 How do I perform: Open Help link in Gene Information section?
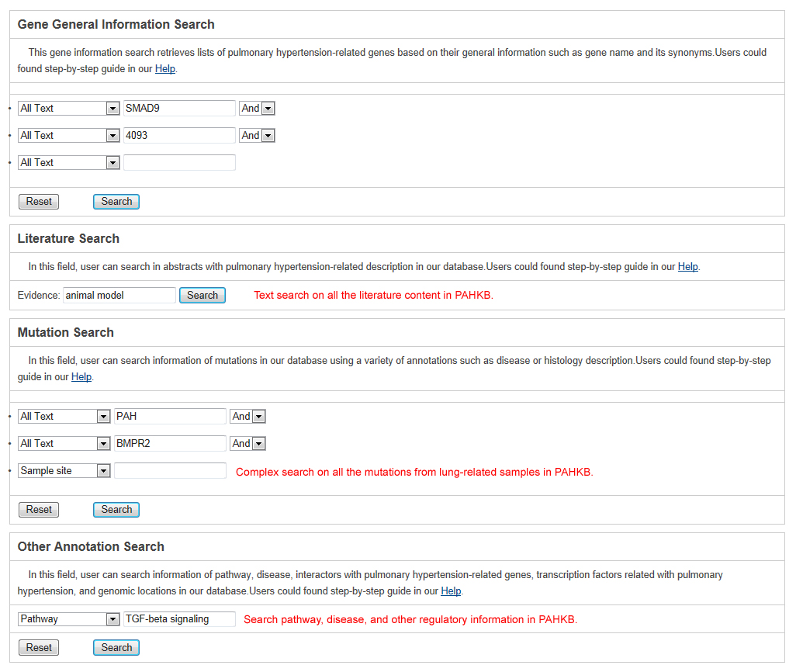point(165,68)
